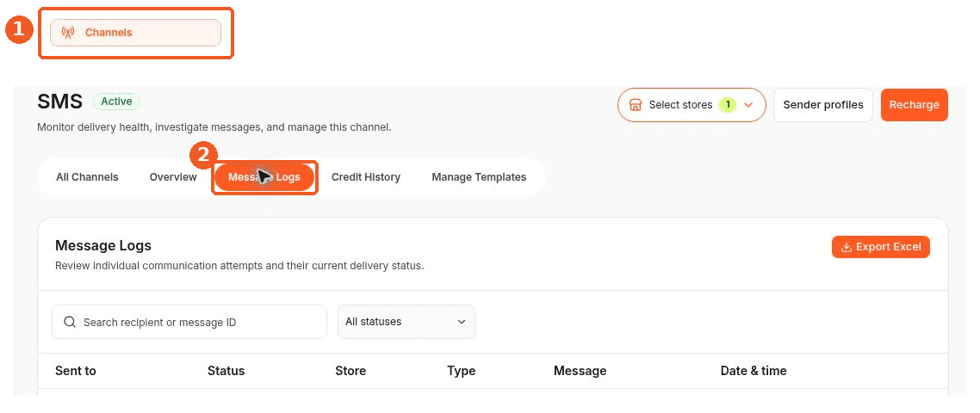
Task: Open the Overview tab
Action: 173,177
